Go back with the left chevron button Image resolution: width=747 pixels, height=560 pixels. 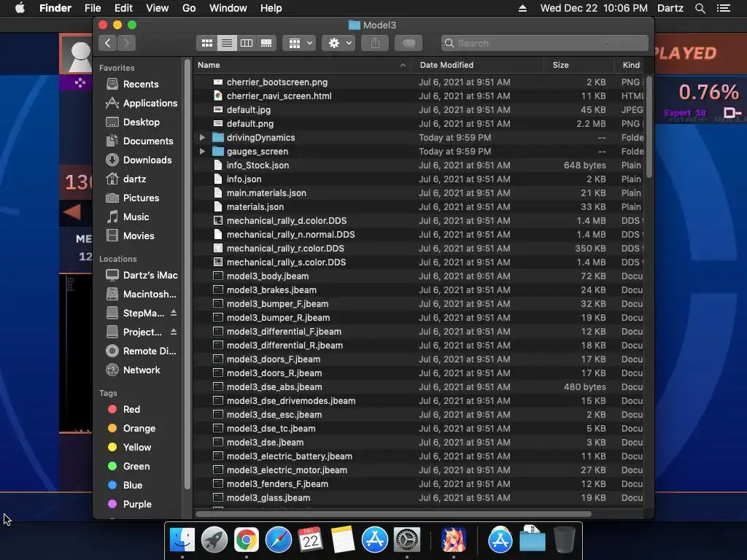108,43
